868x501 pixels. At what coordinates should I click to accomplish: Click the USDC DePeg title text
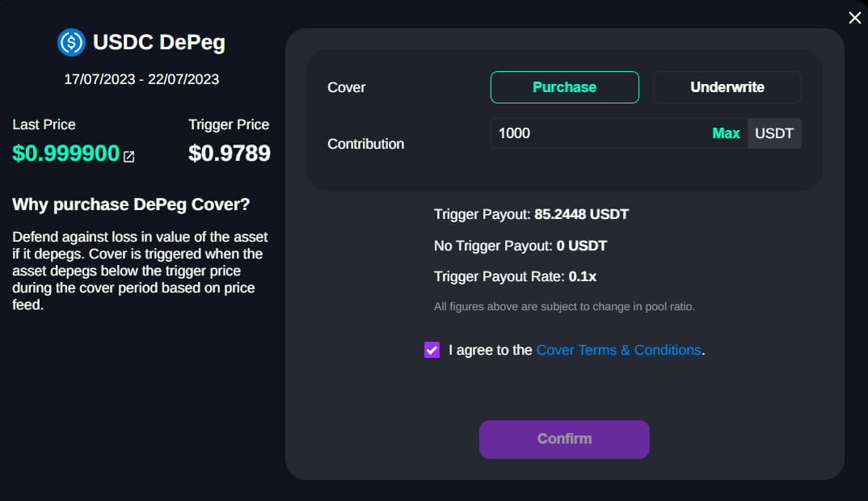tap(158, 42)
